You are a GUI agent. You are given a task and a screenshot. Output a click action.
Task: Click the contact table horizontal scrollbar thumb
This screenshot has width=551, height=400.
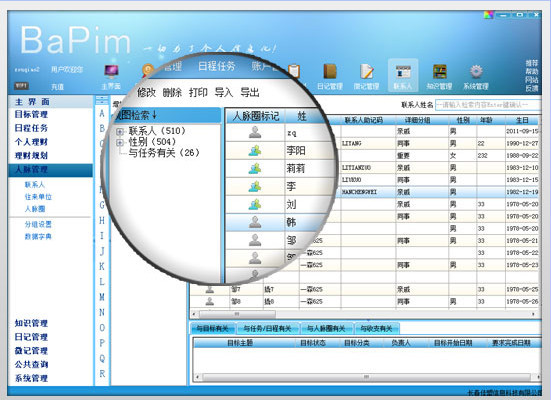(x=237, y=314)
